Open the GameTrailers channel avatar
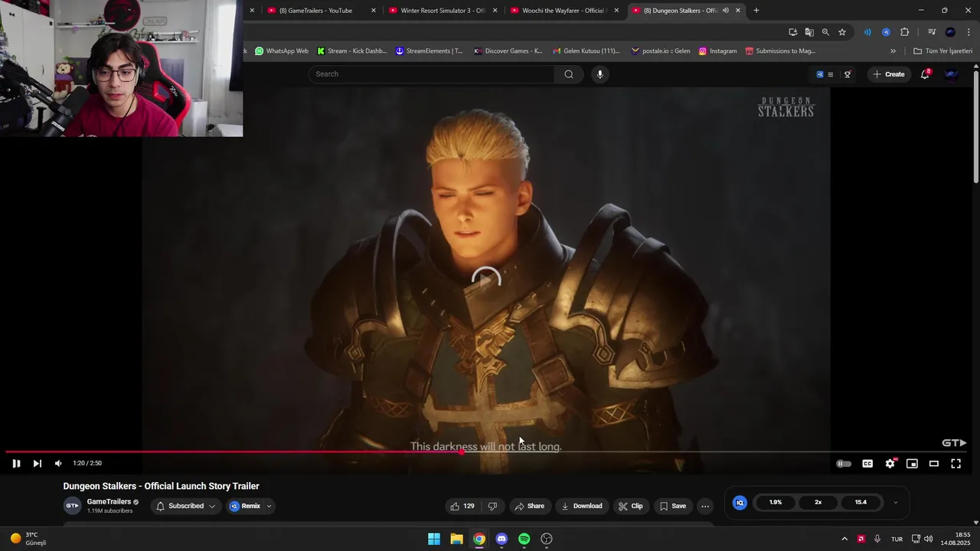 [72, 506]
